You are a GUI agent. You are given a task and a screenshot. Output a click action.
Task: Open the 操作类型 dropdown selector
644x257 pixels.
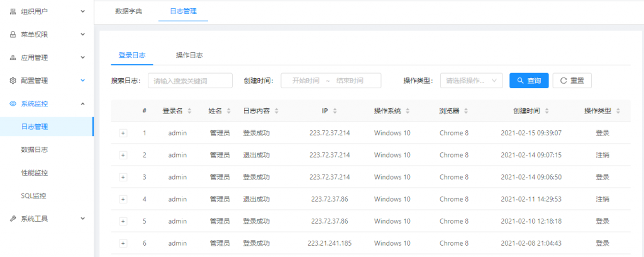point(471,81)
